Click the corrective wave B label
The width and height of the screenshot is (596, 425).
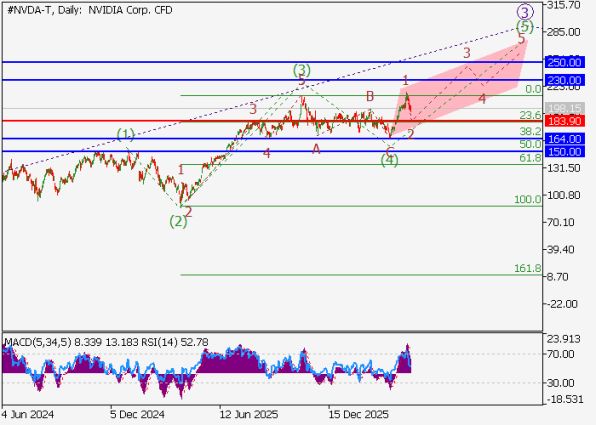click(x=370, y=96)
